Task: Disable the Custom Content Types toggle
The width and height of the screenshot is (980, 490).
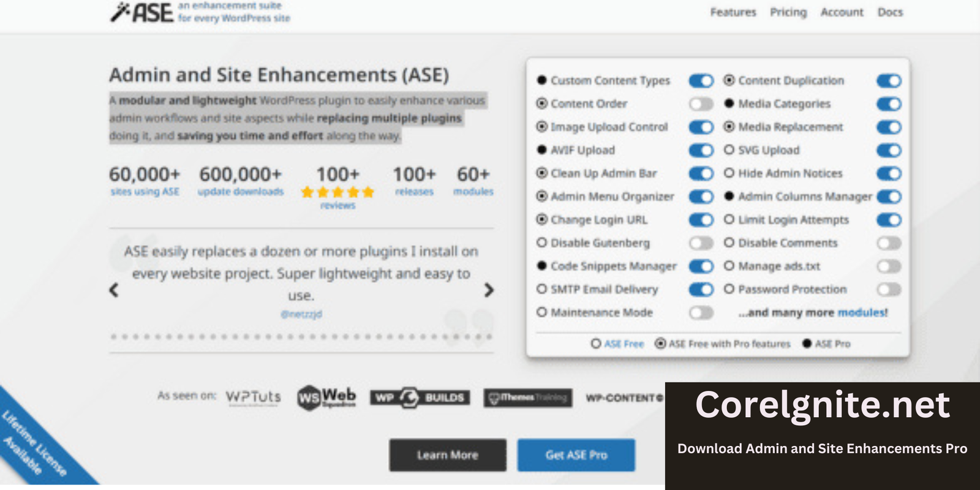Action: [701, 81]
